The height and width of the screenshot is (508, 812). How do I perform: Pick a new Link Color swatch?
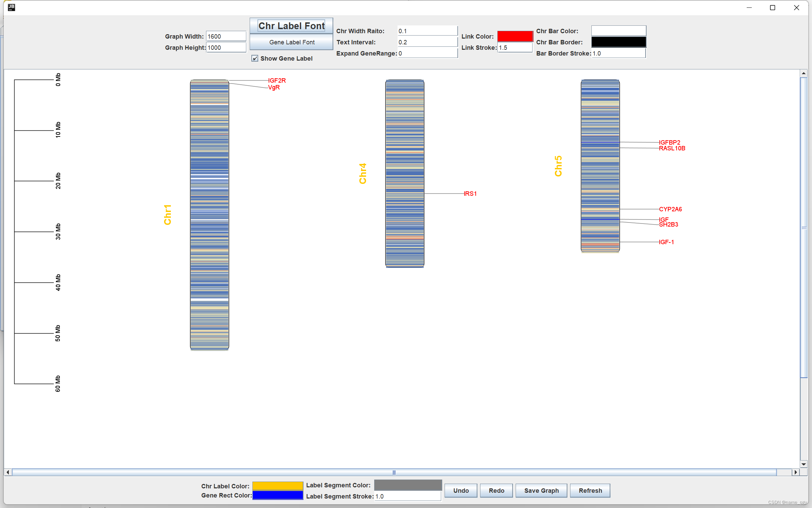515,36
